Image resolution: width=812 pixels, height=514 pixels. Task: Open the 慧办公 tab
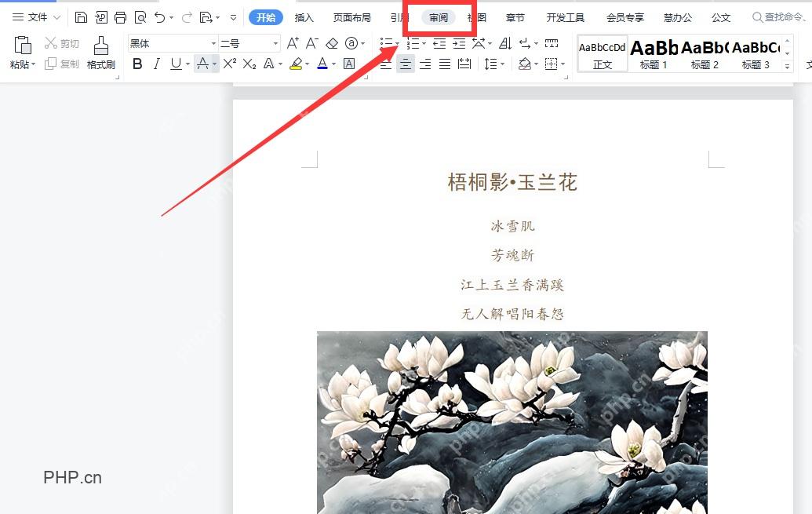tap(678, 17)
